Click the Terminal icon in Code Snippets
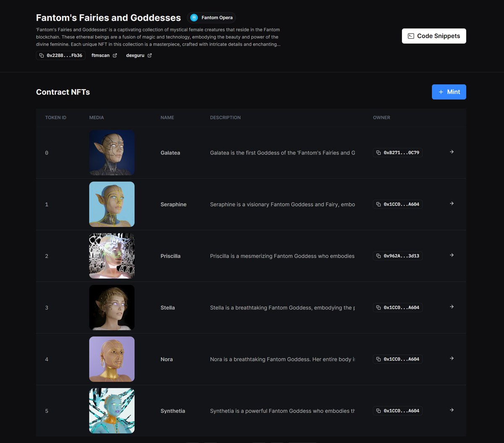 tap(411, 36)
